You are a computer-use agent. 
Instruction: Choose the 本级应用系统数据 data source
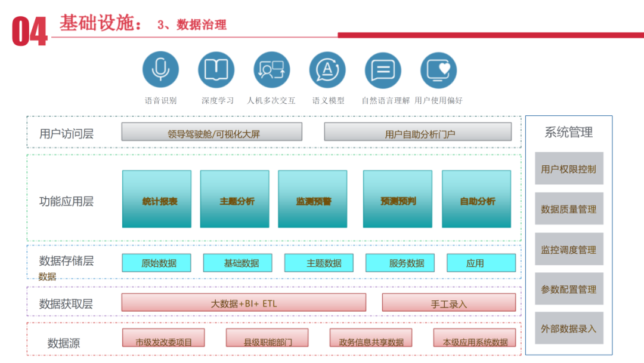(x=475, y=338)
